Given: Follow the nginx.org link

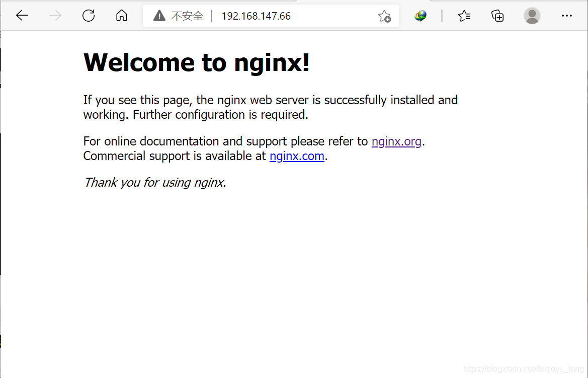Looking at the screenshot, I should 396,141.
